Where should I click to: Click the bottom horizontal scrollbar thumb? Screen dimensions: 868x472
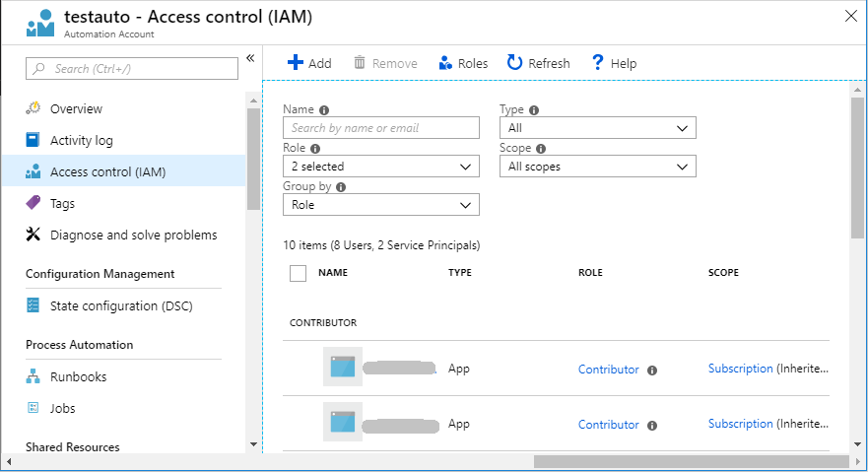pyautogui.click(x=691, y=461)
